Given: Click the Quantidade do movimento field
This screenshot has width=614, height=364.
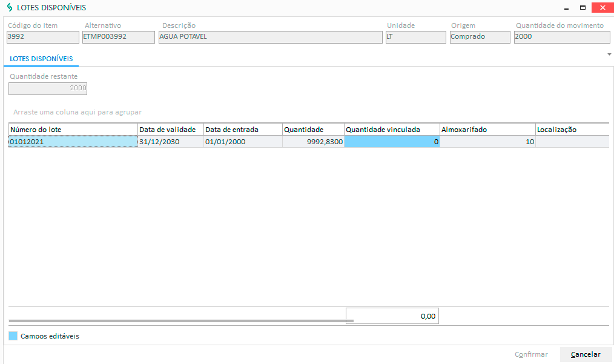Looking at the screenshot, I should [562, 37].
